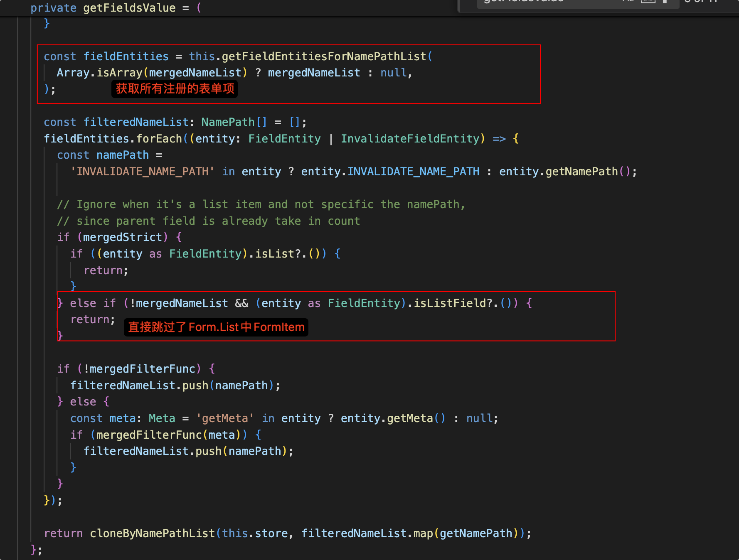Click the Array.isArray call
Image resolution: width=739 pixels, height=560 pixels.
pyautogui.click(x=100, y=73)
